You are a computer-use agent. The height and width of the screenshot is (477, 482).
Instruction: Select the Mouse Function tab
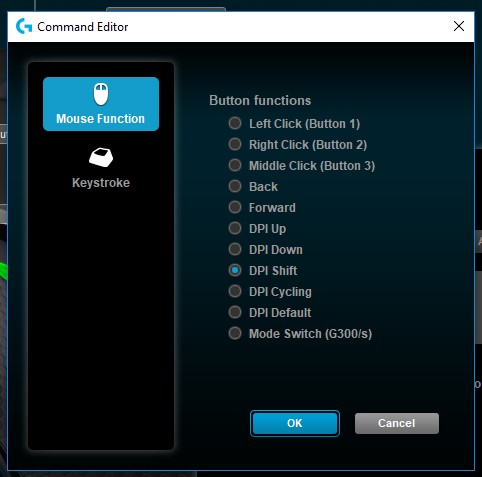pyautogui.click(x=101, y=104)
